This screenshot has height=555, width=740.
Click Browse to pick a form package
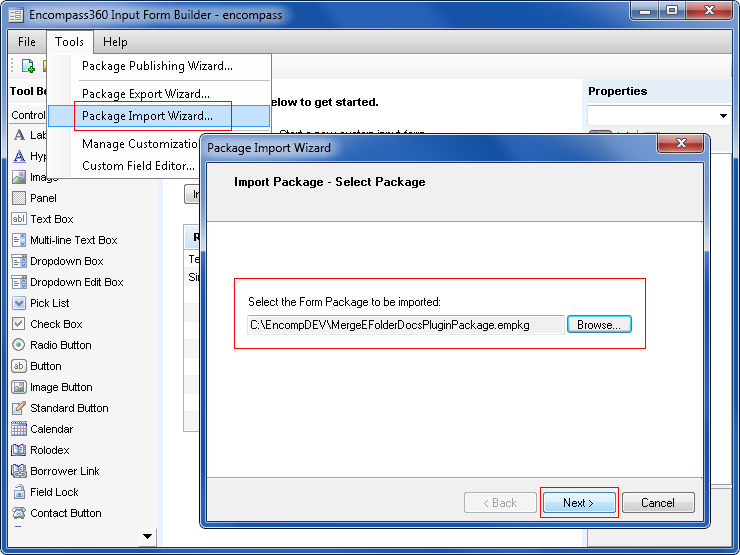[x=599, y=325]
